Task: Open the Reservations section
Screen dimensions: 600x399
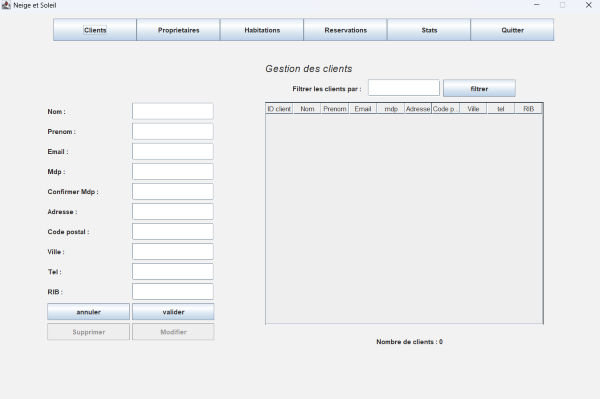Action: [x=346, y=30]
